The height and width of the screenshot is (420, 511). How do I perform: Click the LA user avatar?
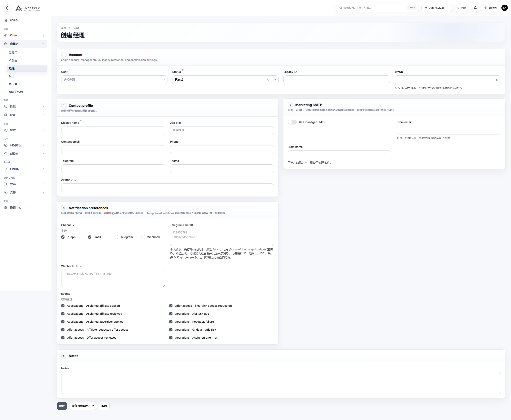[x=504, y=8]
